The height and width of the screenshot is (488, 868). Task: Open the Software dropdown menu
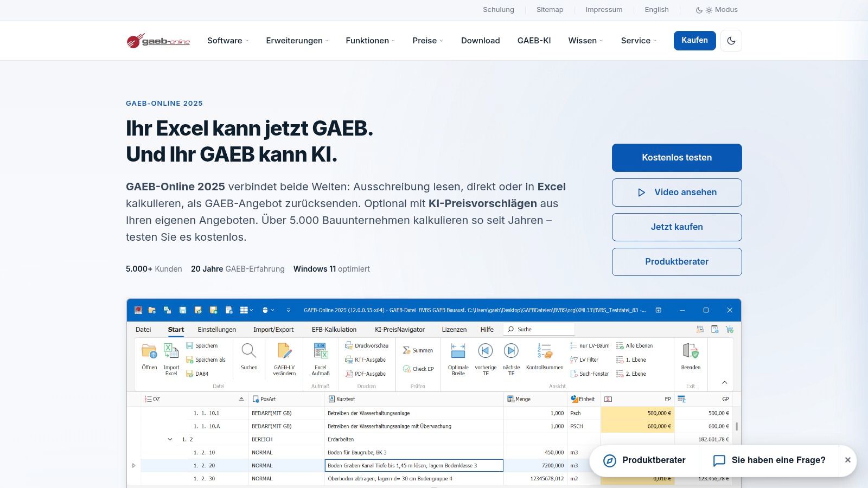point(228,41)
